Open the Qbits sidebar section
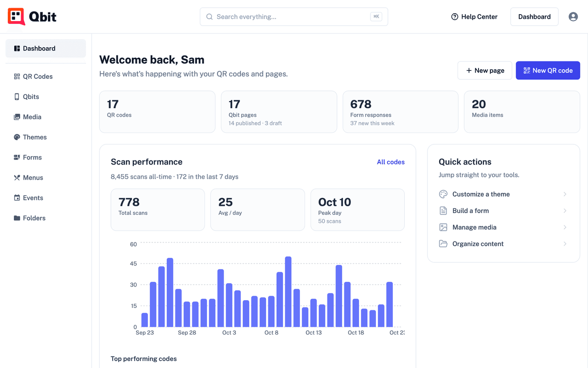The height and width of the screenshot is (368, 588). point(46,97)
